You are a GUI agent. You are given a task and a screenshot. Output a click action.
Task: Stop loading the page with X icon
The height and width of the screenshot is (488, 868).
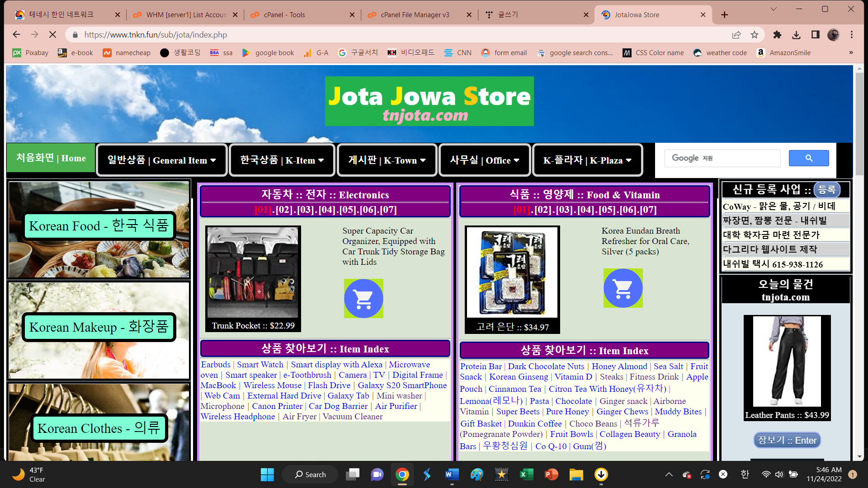click(x=52, y=34)
